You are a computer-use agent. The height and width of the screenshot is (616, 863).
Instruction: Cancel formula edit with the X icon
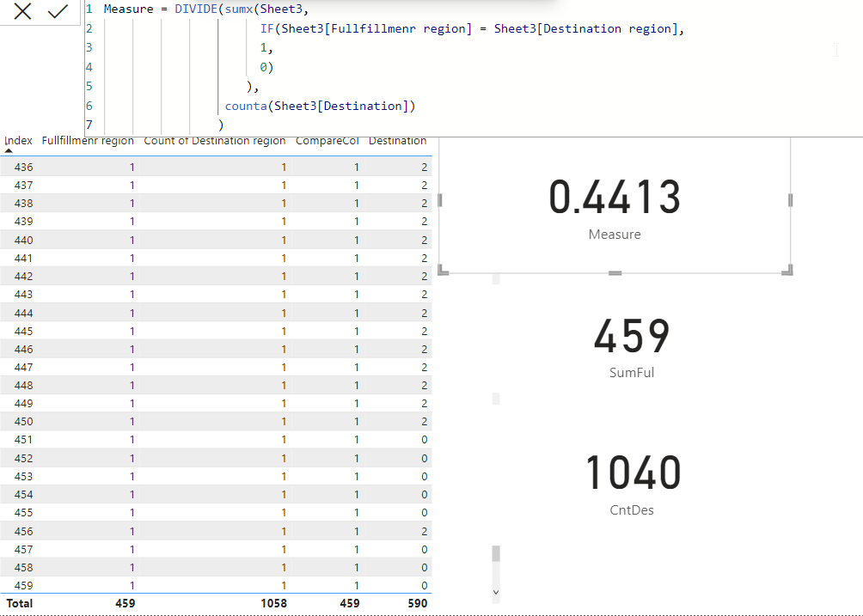pyautogui.click(x=22, y=11)
